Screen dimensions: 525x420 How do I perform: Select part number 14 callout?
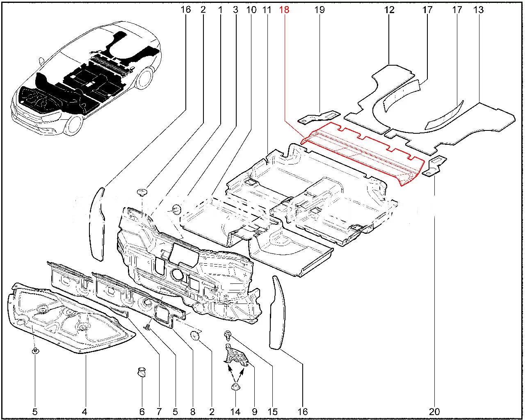click(235, 411)
